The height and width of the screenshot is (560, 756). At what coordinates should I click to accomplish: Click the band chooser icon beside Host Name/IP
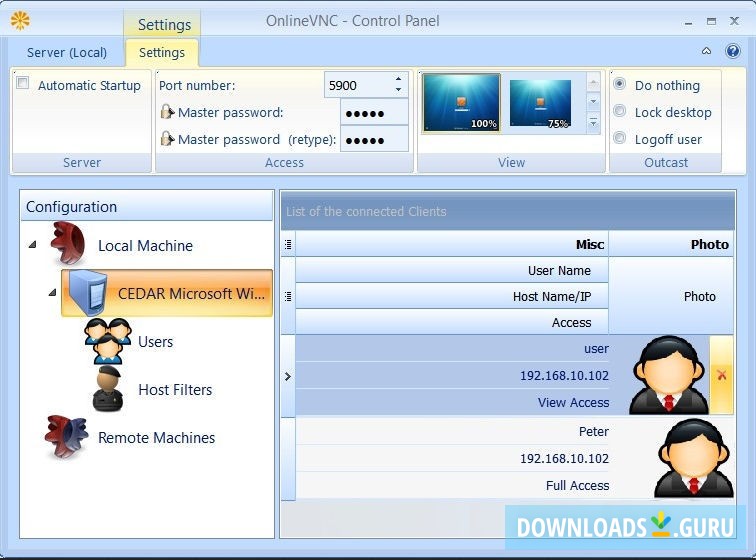pyautogui.click(x=288, y=296)
